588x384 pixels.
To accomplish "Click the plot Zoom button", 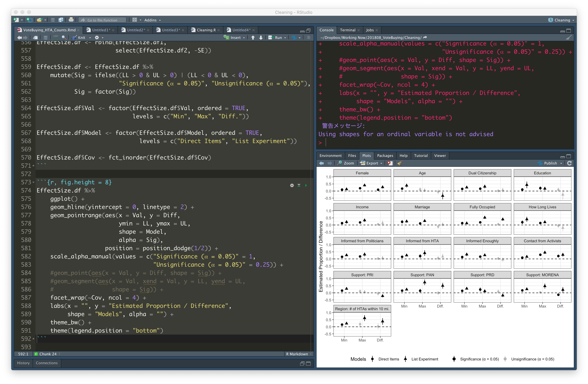I will (346, 163).
